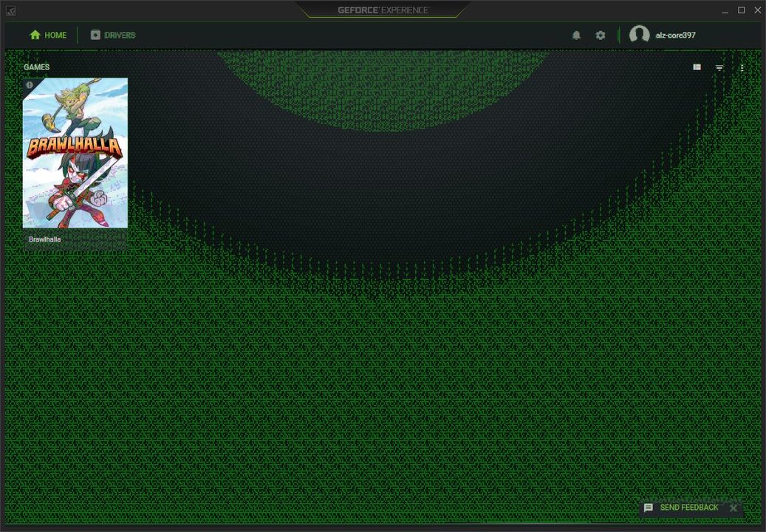Open the notifications bell
766x532 pixels.
click(576, 35)
